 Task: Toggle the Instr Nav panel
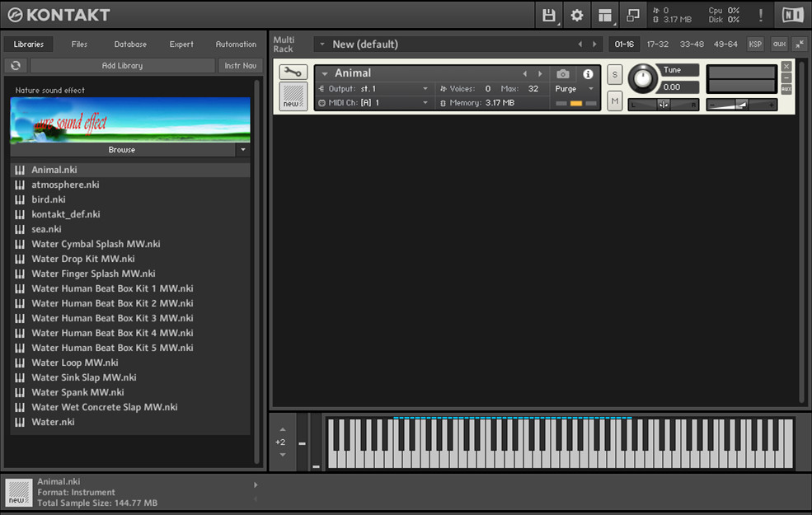coord(240,65)
